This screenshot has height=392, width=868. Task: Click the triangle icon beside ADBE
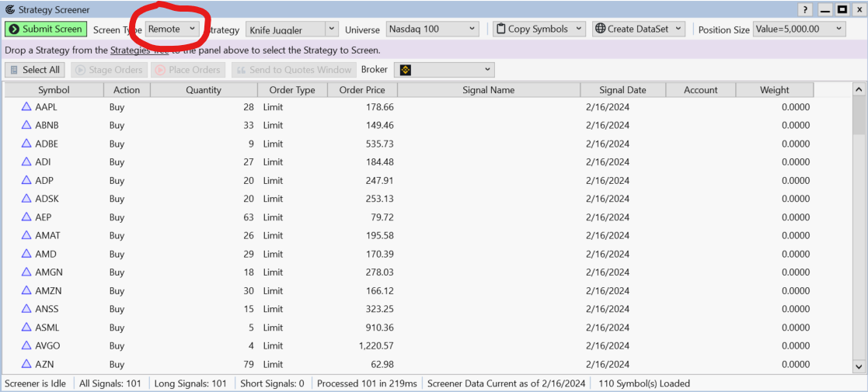(x=26, y=144)
